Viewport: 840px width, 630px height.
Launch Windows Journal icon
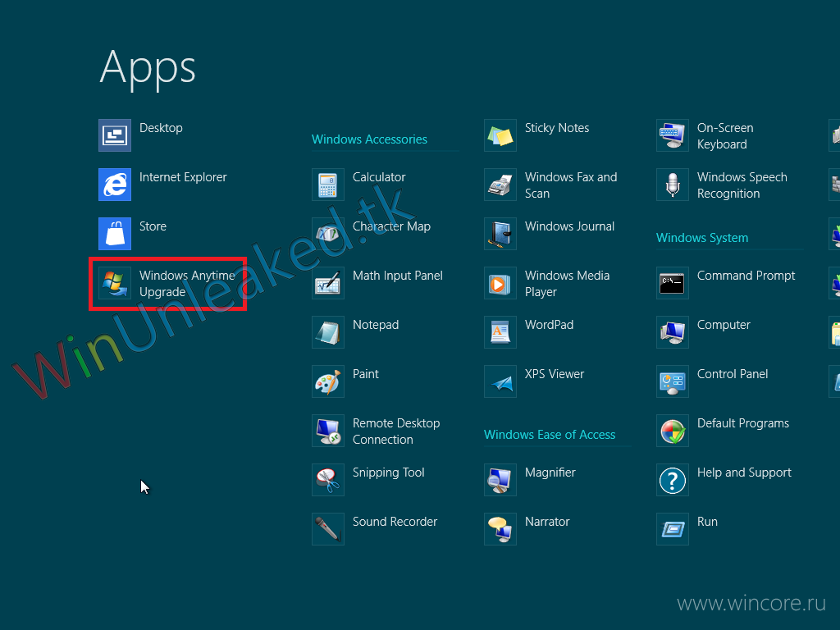500,234
